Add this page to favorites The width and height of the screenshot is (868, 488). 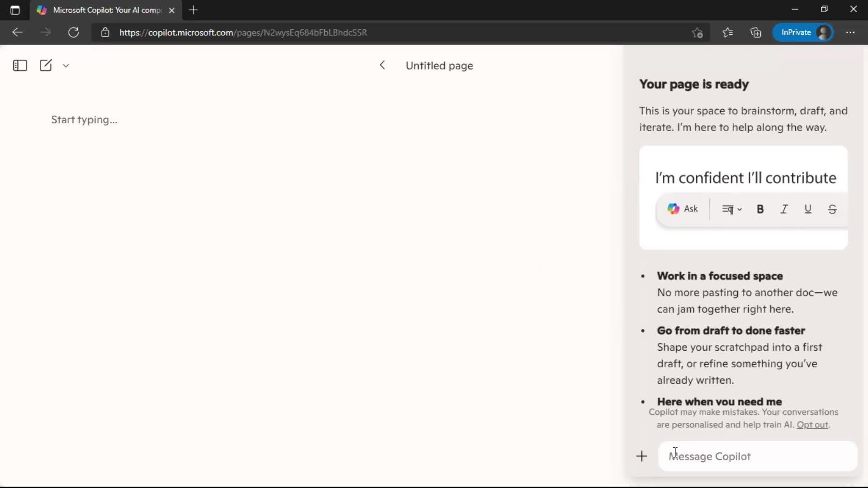[x=697, y=32]
